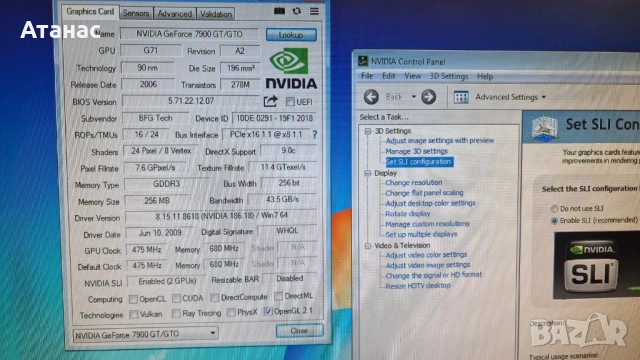
Task: Click NVIDIA Control Panel title bar icon
Action: (363, 61)
